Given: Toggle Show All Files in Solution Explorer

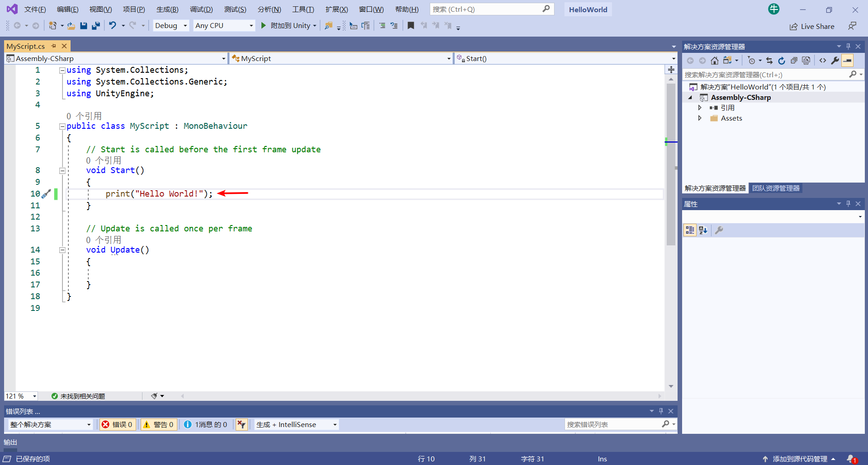Looking at the screenshot, I should 806,61.
